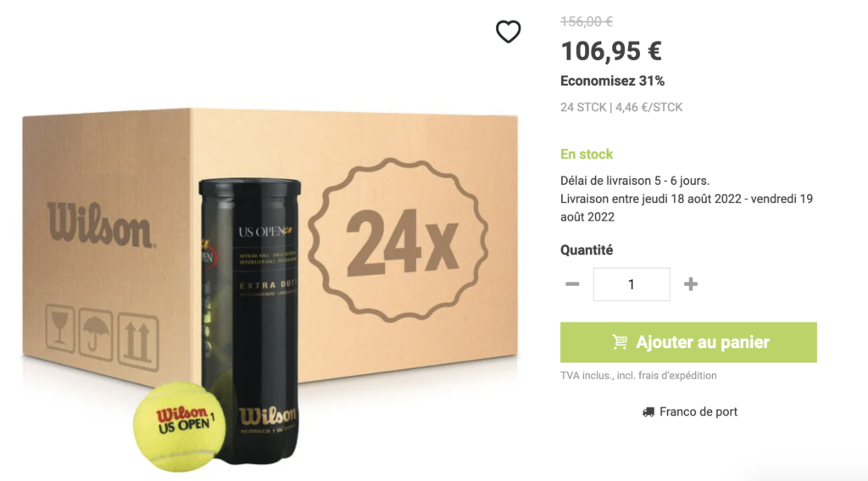This screenshot has height=481, width=868.
Task: Click the quantity input field
Action: click(x=632, y=284)
